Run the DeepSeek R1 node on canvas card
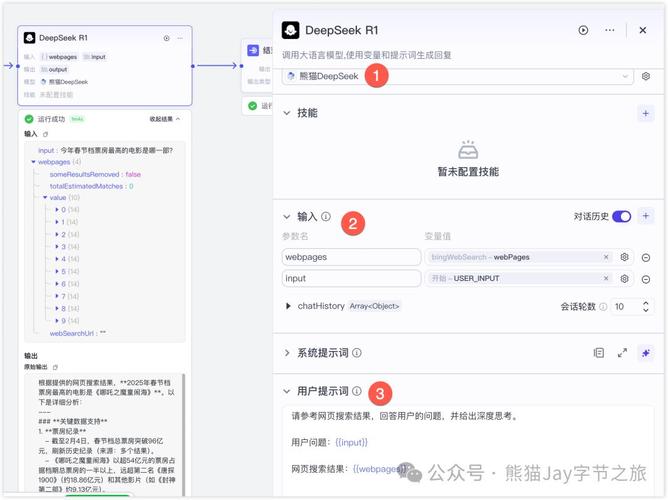668x500 pixels. [x=167, y=38]
